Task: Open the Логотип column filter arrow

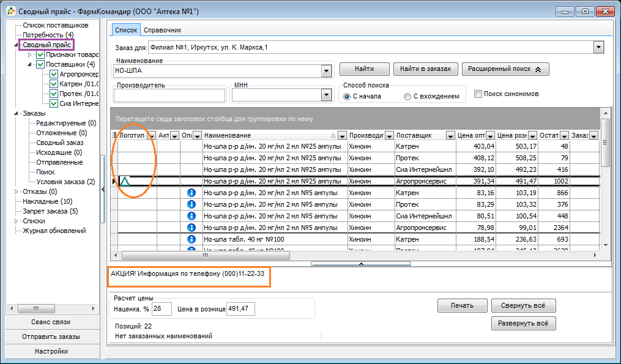Action: [151, 136]
